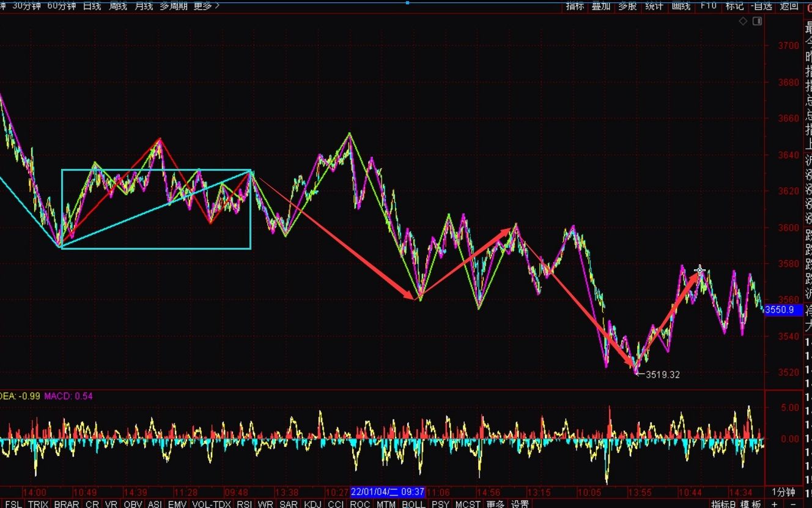Click the 22/01/04 09:37 date marker

tap(388, 492)
